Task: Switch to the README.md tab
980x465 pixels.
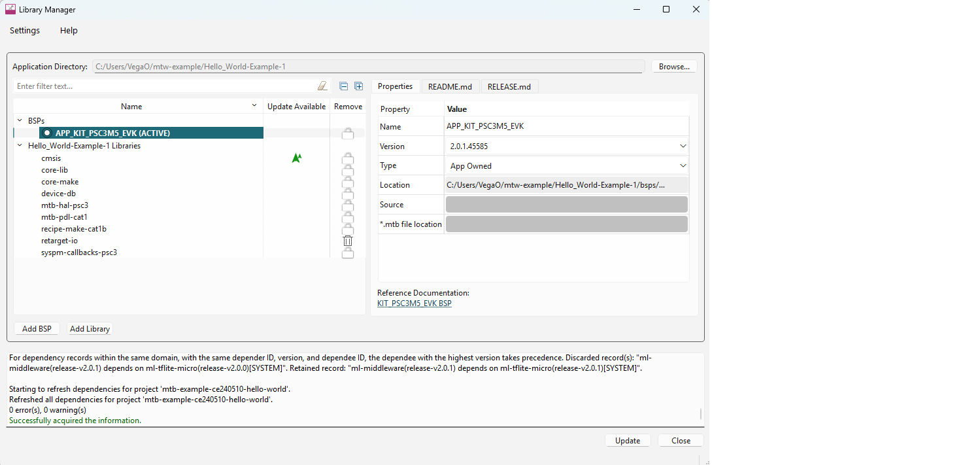Action: (450, 86)
